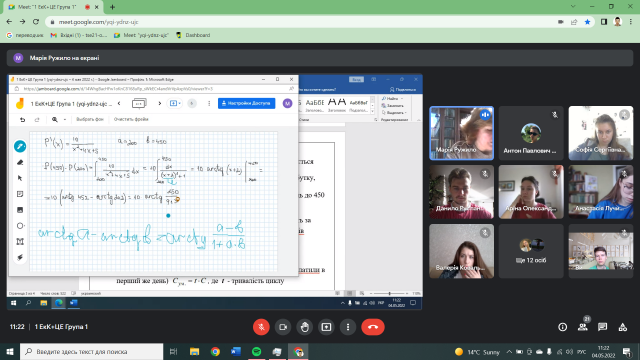The width and height of the screenshot is (640, 360).
Task: Click the Word zoom slider in status bar
Action: coord(389,293)
